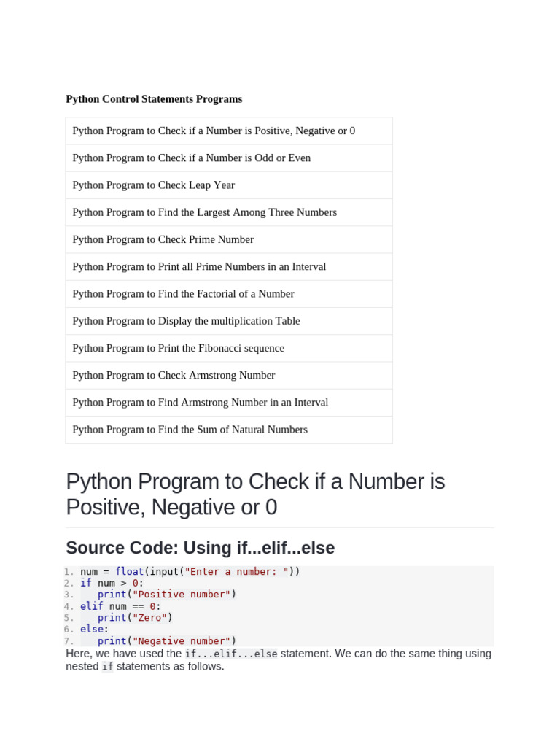Open the Print the Fibonacci sequence link
The width and height of the screenshot is (560, 747).
tap(178, 348)
